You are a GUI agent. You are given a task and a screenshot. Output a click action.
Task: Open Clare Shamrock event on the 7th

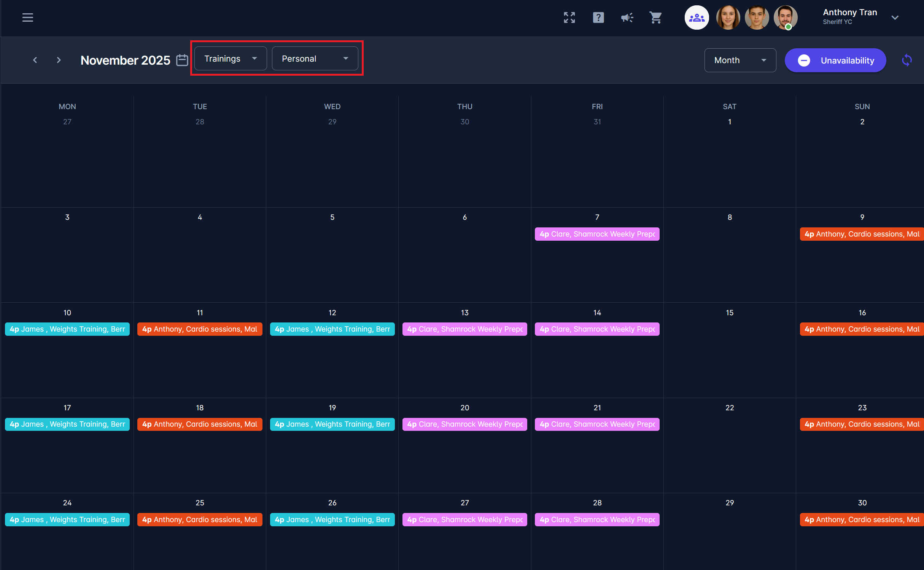click(x=596, y=234)
